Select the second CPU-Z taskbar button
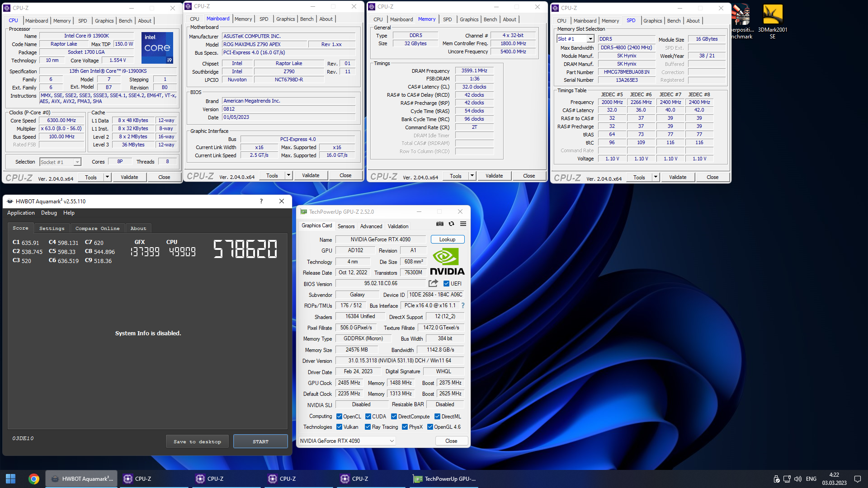This screenshot has width=868, height=488. (226, 479)
